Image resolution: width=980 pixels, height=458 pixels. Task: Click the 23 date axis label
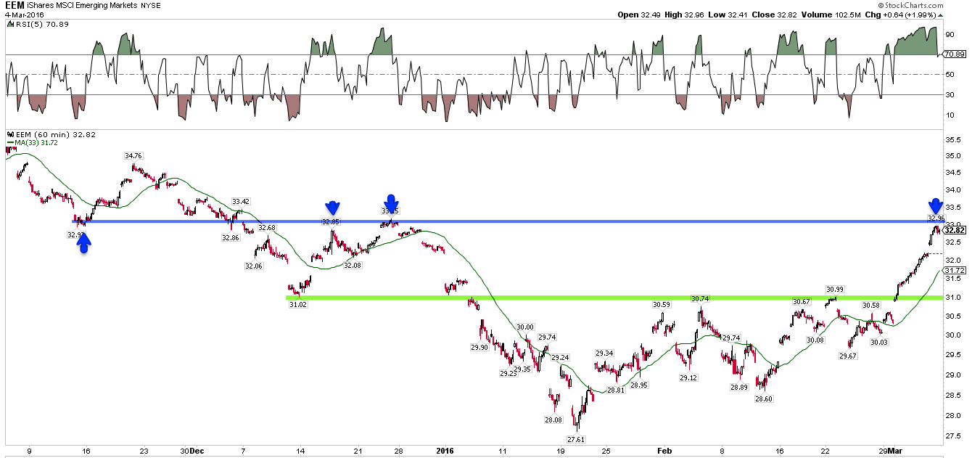click(x=144, y=451)
